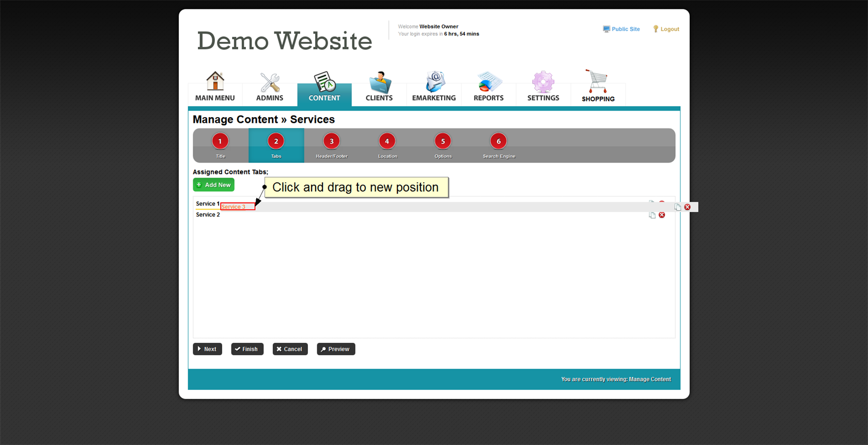The width and height of the screenshot is (868, 445).
Task: Click the Add New button
Action: click(213, 185)
